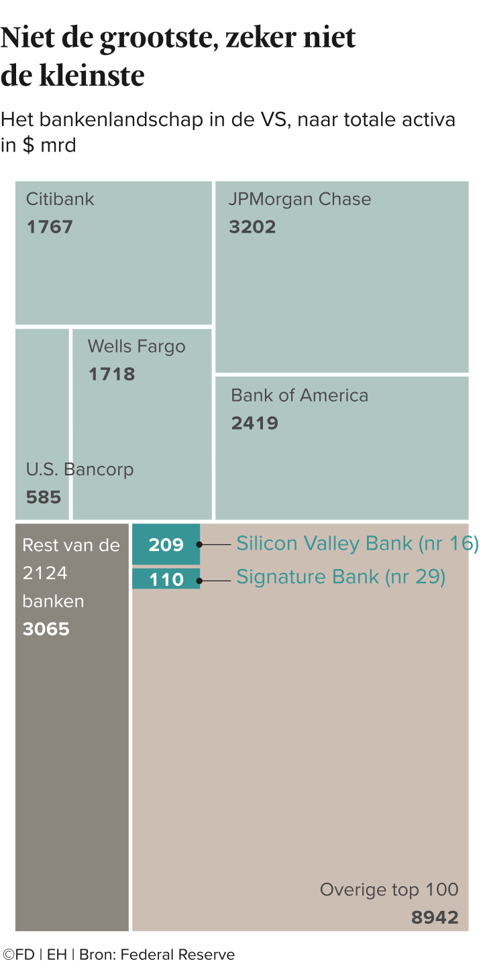Click the Wells Fargo 1718 rectangle
483x980 pixels.
142,424
